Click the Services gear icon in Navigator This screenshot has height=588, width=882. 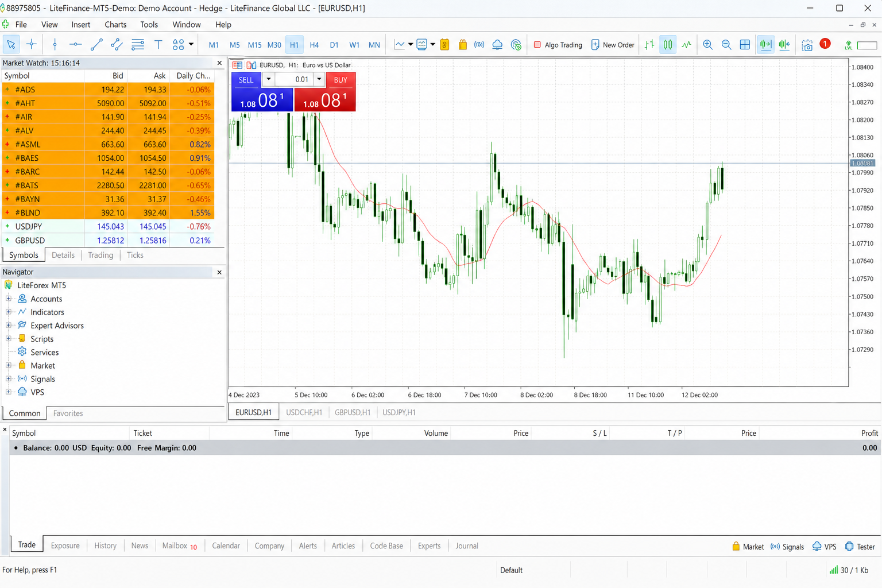click(22, 351)
